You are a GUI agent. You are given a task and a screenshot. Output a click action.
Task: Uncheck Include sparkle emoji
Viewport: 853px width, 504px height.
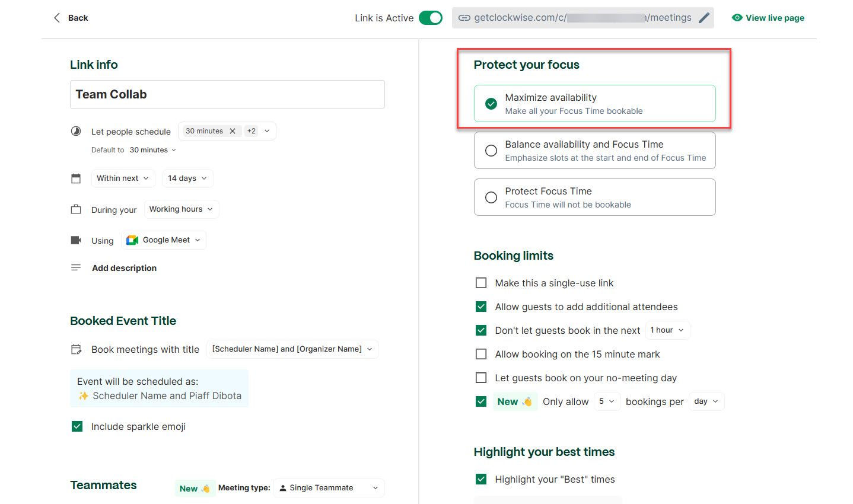pyautogui.click(x=77, y=426)
